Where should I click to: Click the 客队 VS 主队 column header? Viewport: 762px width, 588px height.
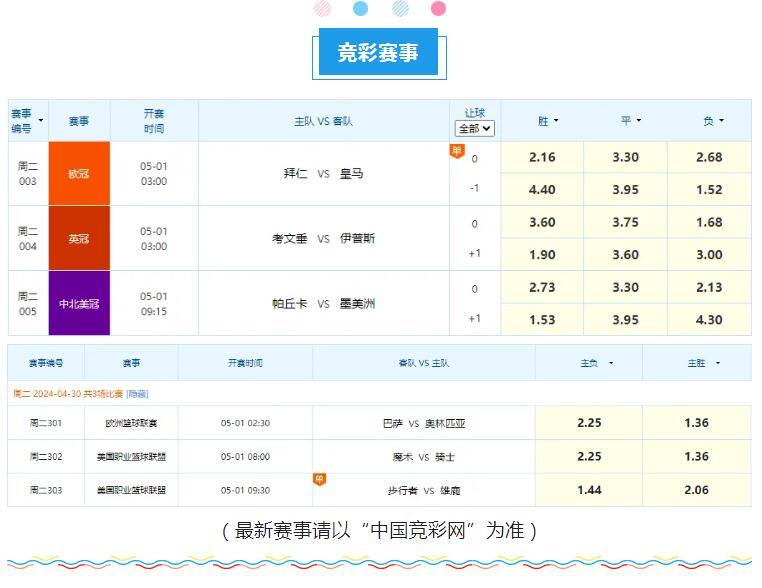coord(424,363)
